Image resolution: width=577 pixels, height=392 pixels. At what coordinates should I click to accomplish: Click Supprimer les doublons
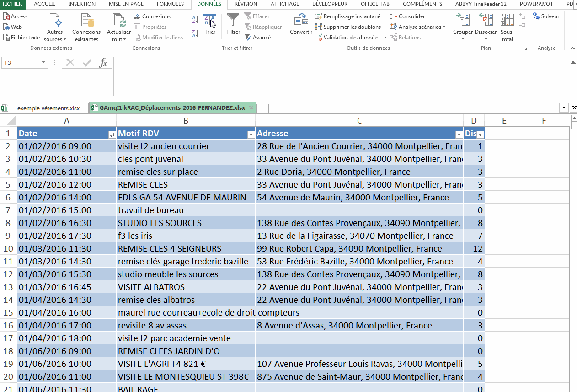coord(347,27)
